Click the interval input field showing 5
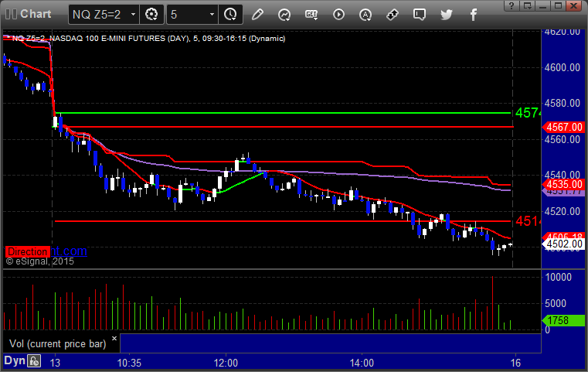Screen dimensions: 588x372 tap(187, 15)
